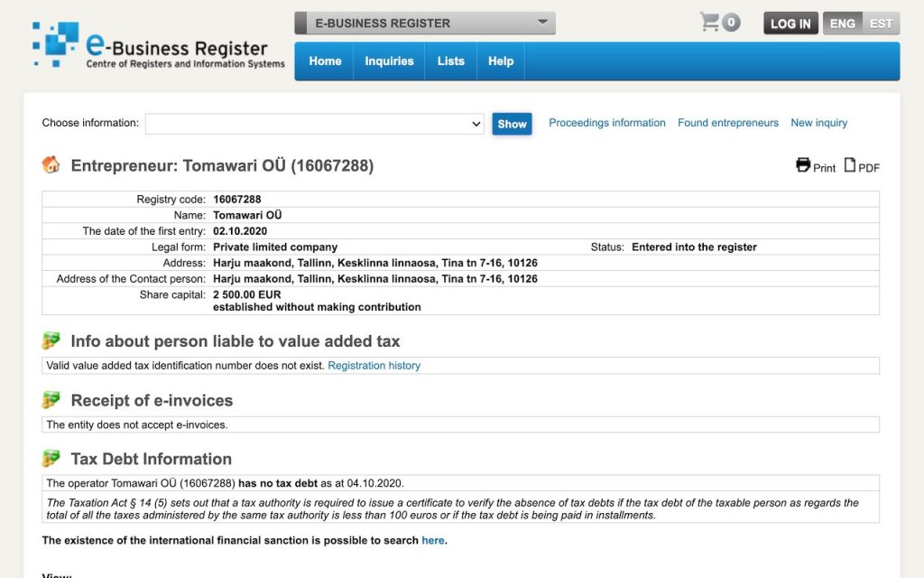Go to the Home menu
Screen dimensions: 924x578
tap(325, 61)
